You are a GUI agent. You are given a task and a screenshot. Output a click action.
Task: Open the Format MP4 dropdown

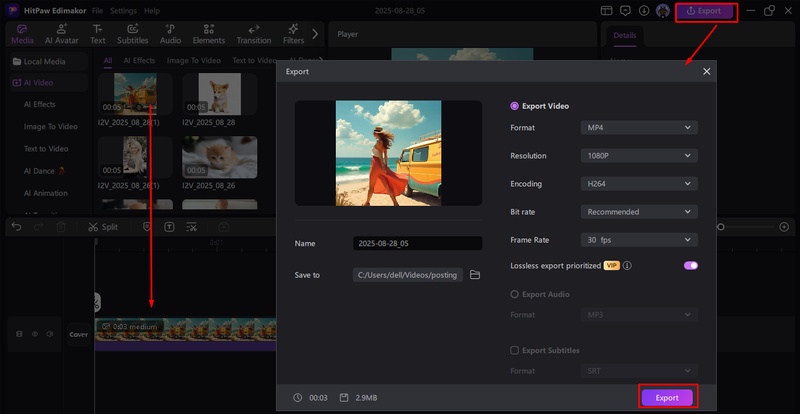tap(639, 128)
